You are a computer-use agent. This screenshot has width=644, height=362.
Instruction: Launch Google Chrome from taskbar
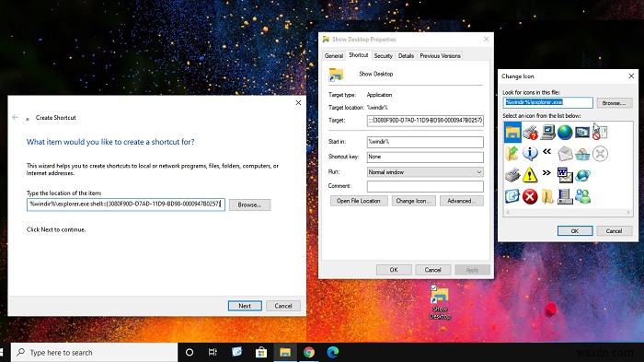[x=309, y=353]
